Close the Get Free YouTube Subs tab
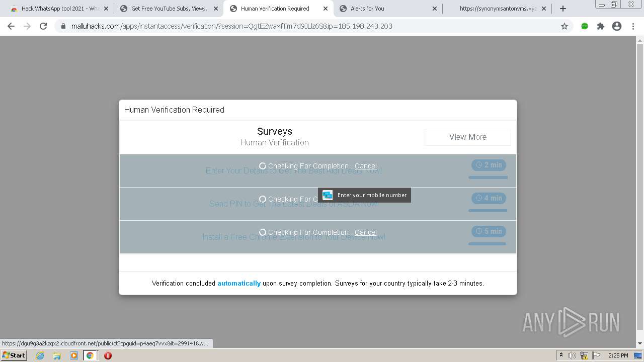Image resolution: width=644 pixels, height=362 pixels. (216, 9)
